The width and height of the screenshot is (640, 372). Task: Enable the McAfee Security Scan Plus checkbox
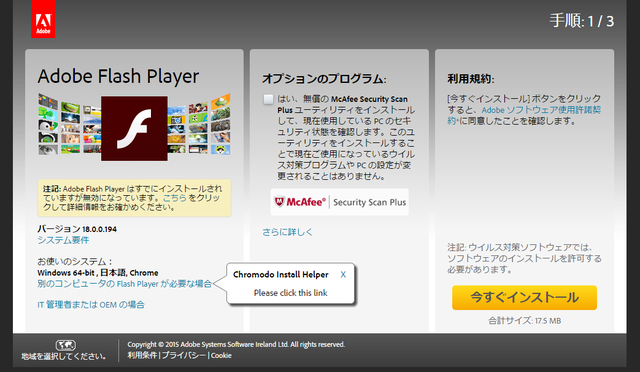point(268,99)
